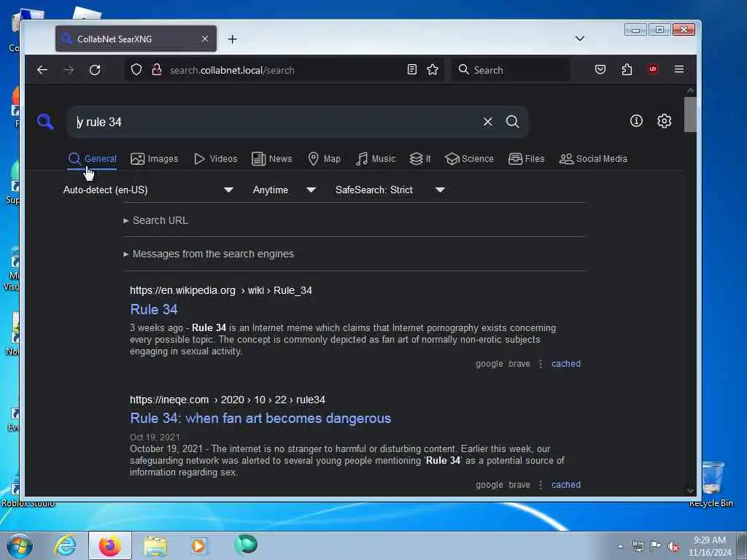This screenshot has height=560, width=747.
Task: Expand the Search URL section
Action: [156, 220]
